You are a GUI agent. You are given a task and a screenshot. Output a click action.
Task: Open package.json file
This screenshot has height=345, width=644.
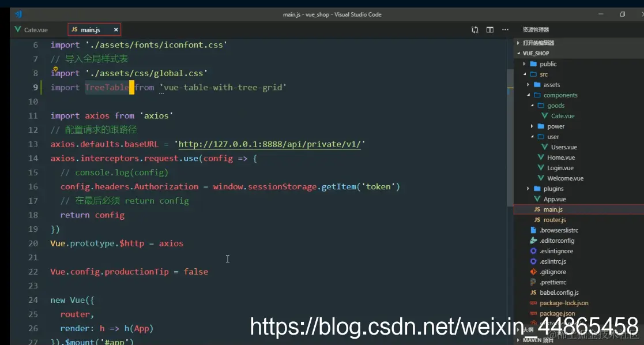[x=558, y=313]
